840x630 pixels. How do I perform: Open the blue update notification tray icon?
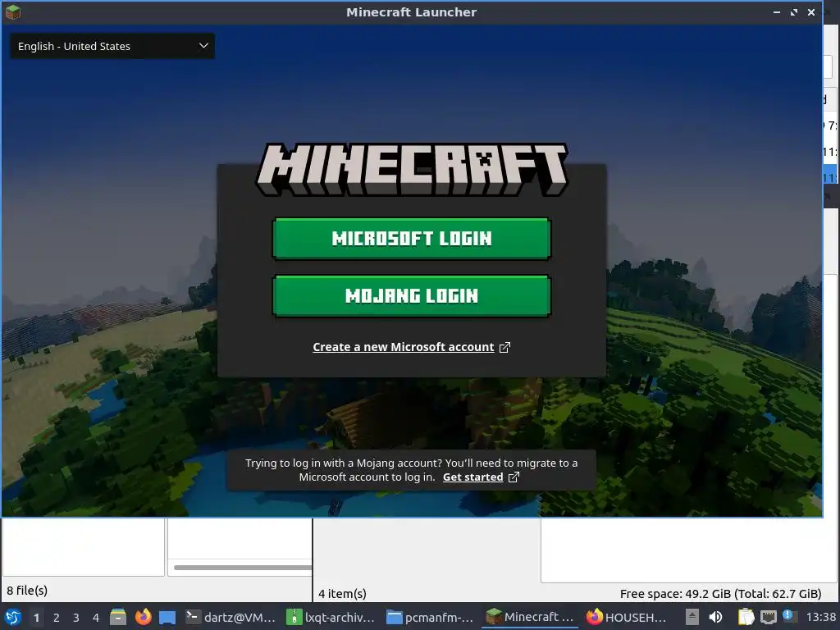coord(788,615)
